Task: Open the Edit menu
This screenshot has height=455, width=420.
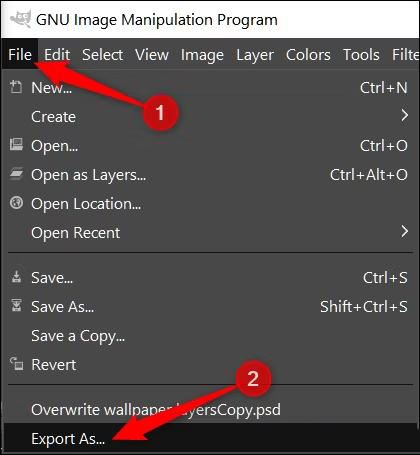Action: 57,55
